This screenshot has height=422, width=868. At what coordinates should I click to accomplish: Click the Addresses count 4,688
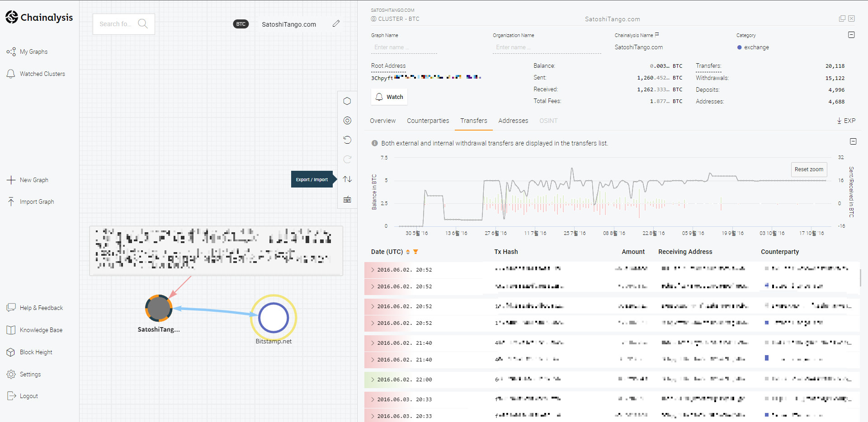click(x=836, y=102)
